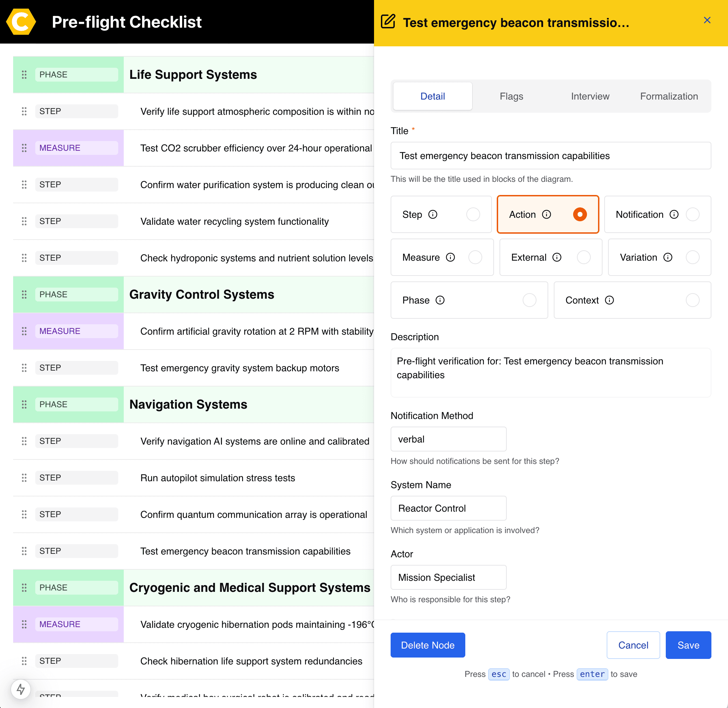Image resolution: width=728 pixels, height=708 pixels.
Task: Click the lightning bolt quick action icon
Action: 21,689
